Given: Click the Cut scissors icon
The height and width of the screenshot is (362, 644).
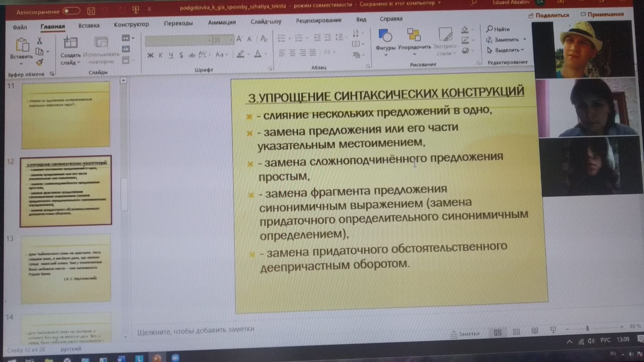Looking at the screenshot, I should pos(39,41).
